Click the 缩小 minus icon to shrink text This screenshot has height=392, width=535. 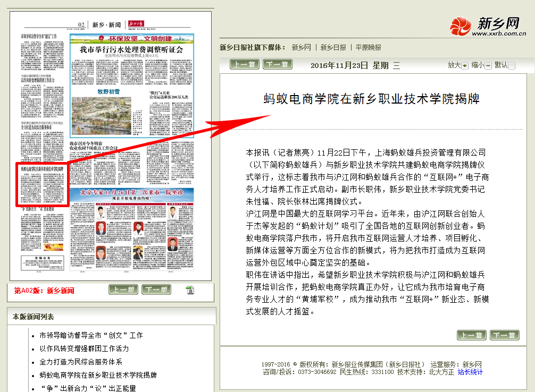[488, 65]
